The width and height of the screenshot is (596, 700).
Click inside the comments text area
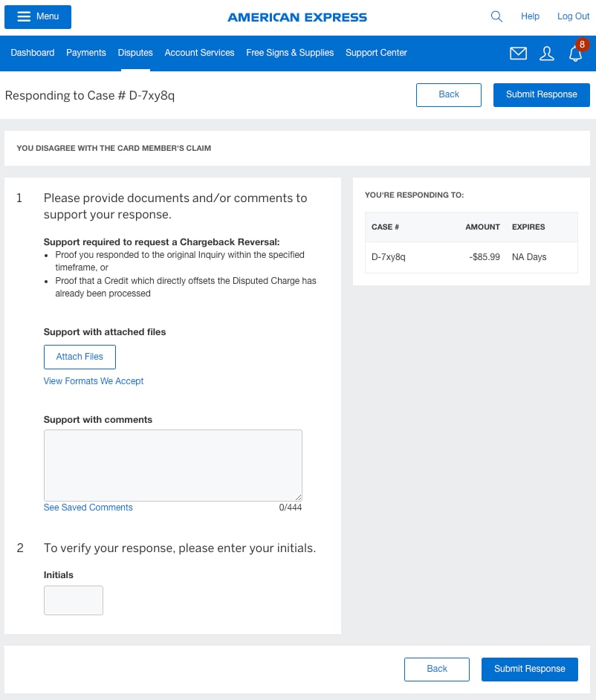point(172,464)
